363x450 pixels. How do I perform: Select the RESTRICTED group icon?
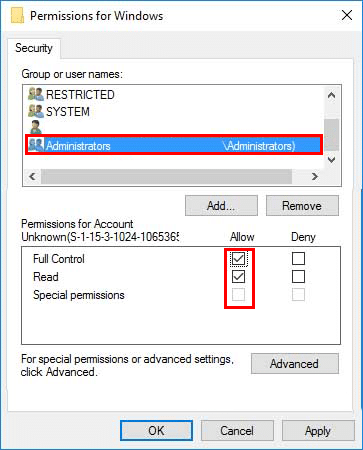click(36, 95)
